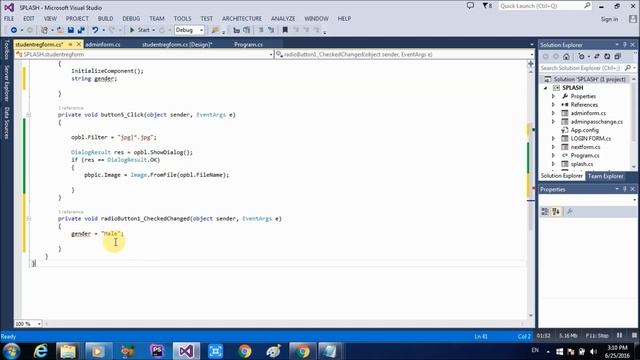Switch Properties panel to Alphabetical view
This screenshot has height=360, width=640.
[x=556, y=211]
